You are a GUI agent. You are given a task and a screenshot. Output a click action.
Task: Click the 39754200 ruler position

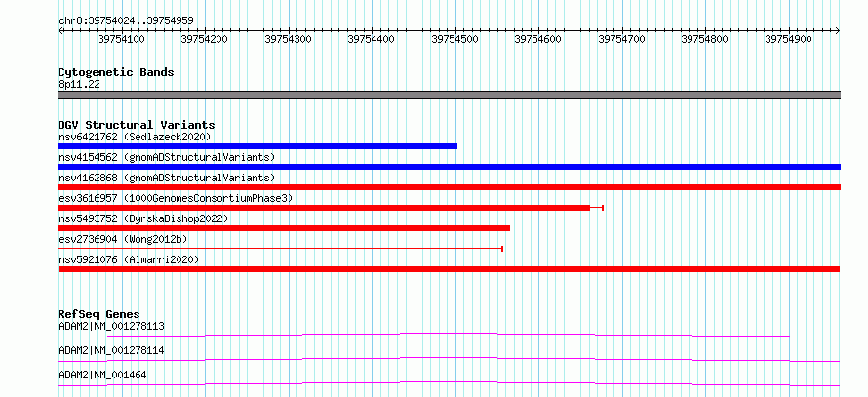click(205, 39)
